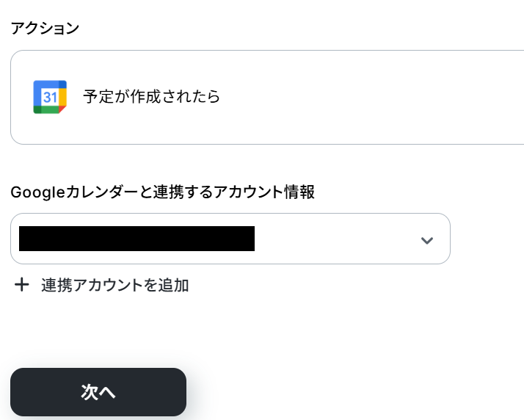The image size is (524, 420).
Task: Expand the 連携するアカウント情報 selector
Action: (x=427, y=239)
